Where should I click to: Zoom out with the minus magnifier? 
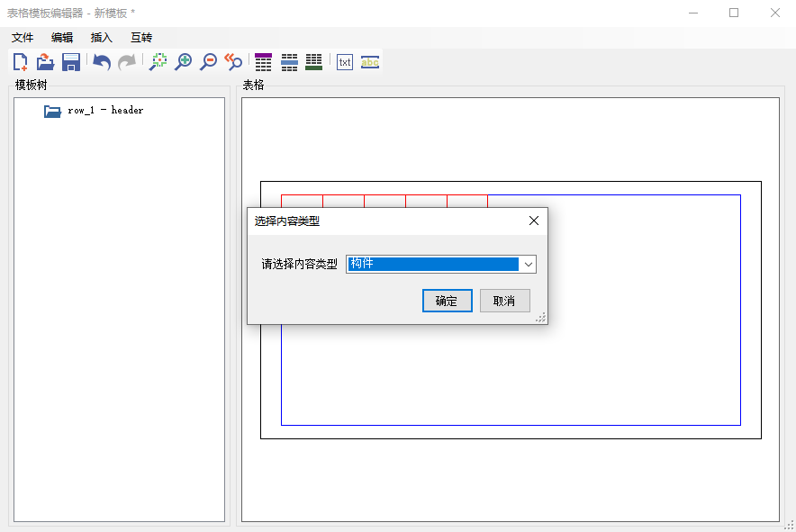[x=208, y=62]
